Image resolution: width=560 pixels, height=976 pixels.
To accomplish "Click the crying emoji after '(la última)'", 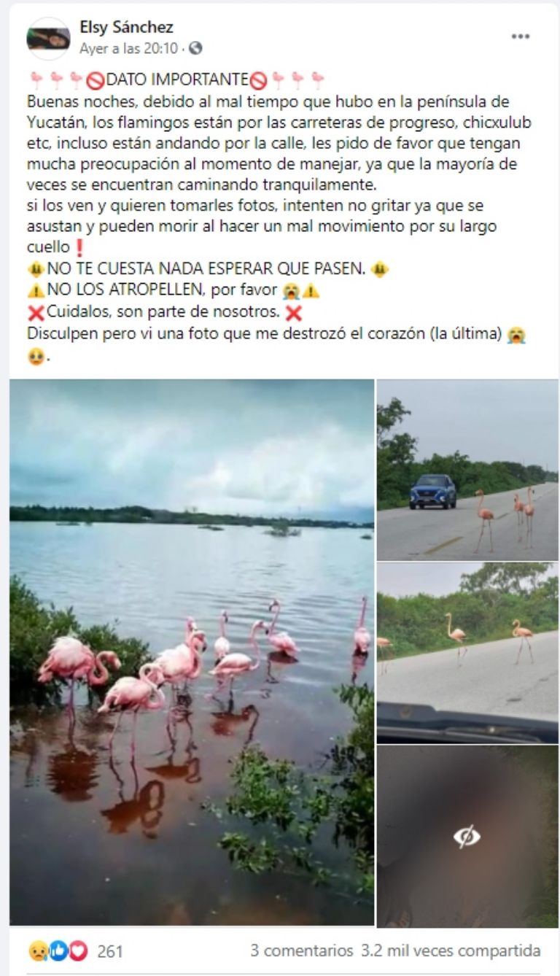I will pos(516,335).
